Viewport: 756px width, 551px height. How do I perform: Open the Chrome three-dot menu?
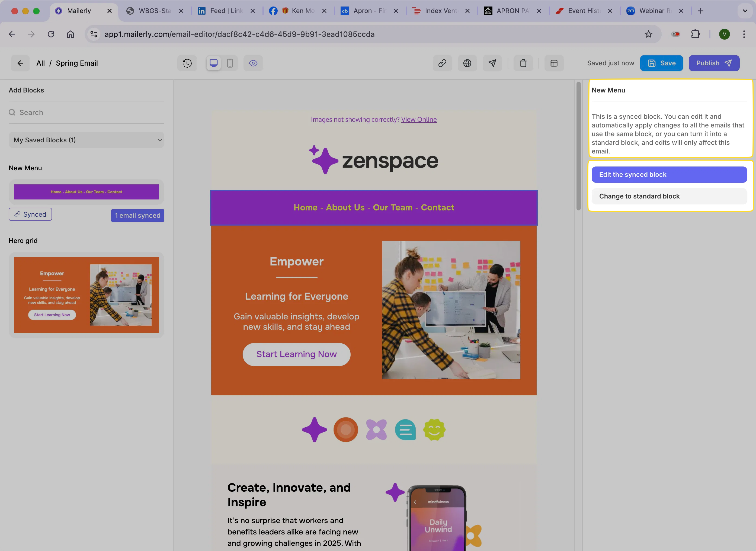(744, 34)
